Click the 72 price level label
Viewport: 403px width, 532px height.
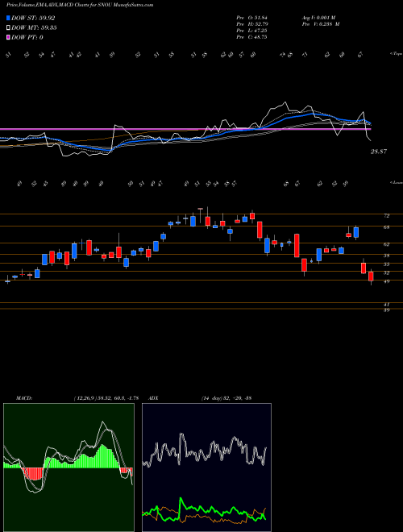(x=386, y=216)
